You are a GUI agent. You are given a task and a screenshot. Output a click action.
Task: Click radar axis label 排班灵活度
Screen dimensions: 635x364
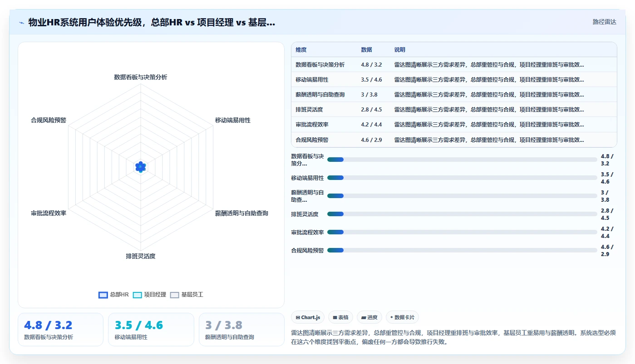coord(141,256)
